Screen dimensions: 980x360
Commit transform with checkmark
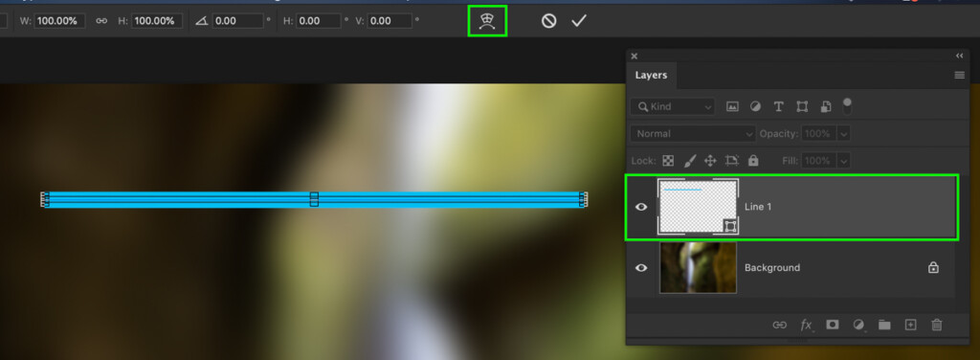579,21
